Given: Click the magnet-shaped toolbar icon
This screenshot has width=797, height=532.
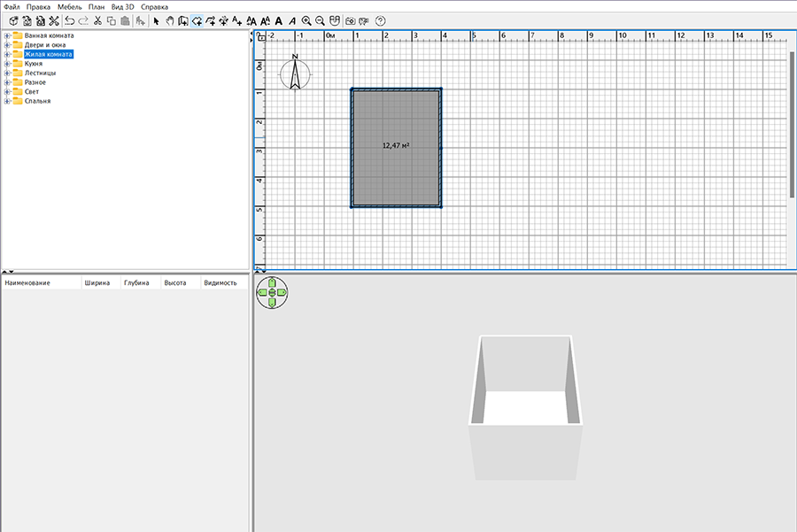Looking at the screenshot, I should point(334,21).
